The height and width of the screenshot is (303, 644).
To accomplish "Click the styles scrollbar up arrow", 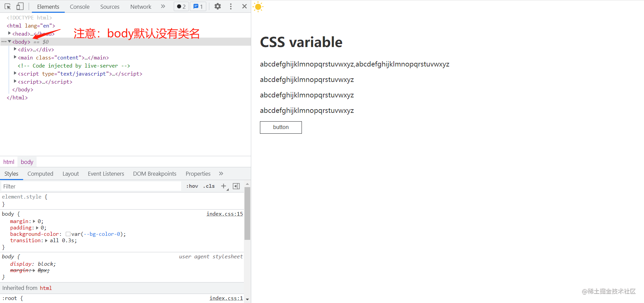I will (x=248, y=184).
